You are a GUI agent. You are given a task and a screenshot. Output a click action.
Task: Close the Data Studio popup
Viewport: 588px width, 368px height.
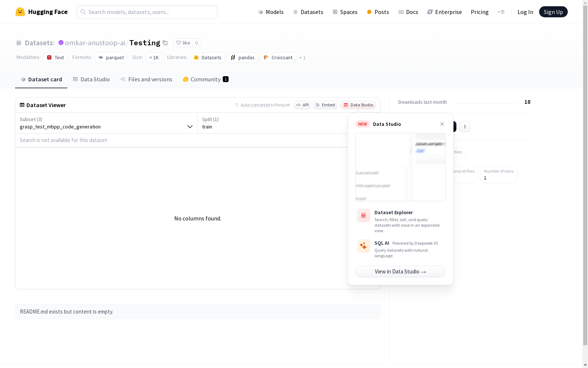442,124
